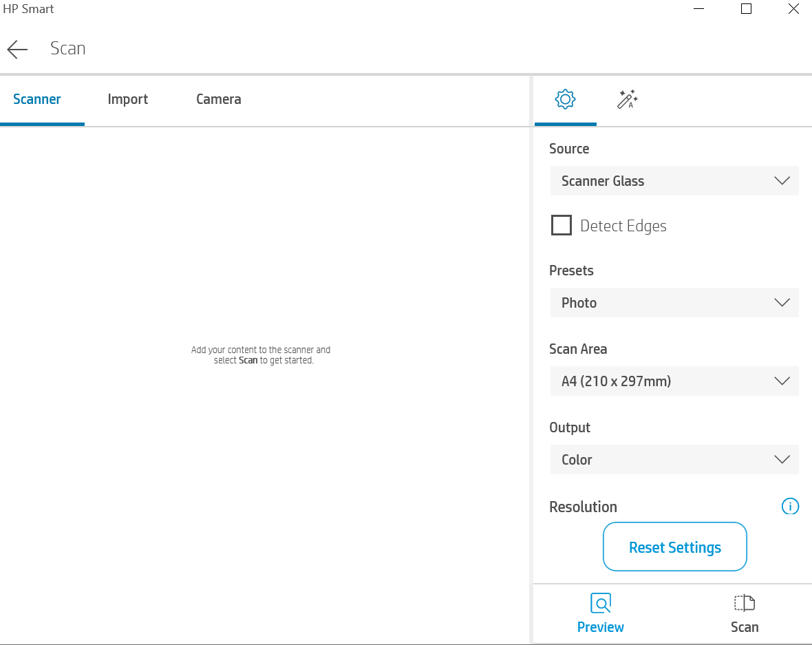
Task: Click the Reset Settings button
Action: coord(674,546)
